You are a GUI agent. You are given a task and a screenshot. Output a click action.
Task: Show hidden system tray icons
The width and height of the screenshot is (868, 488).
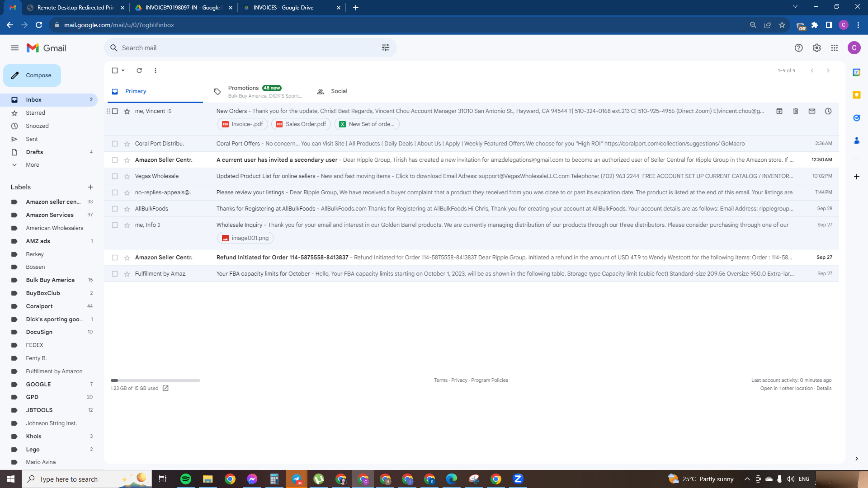pos(747,479)
